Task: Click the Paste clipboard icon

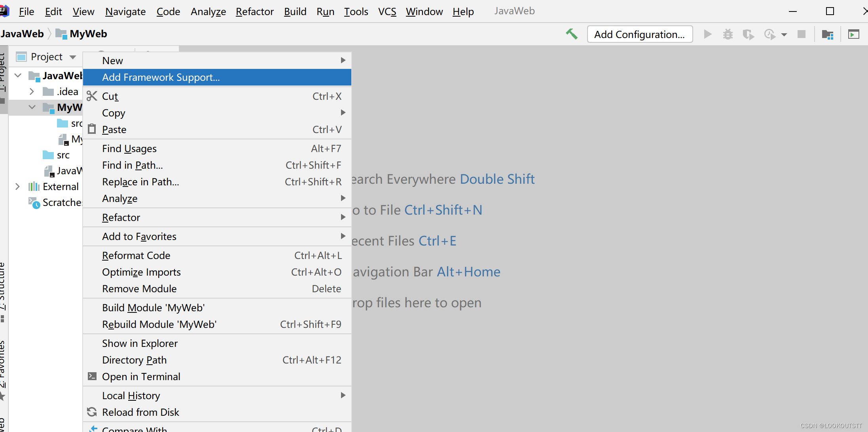Action: (92, 129)
